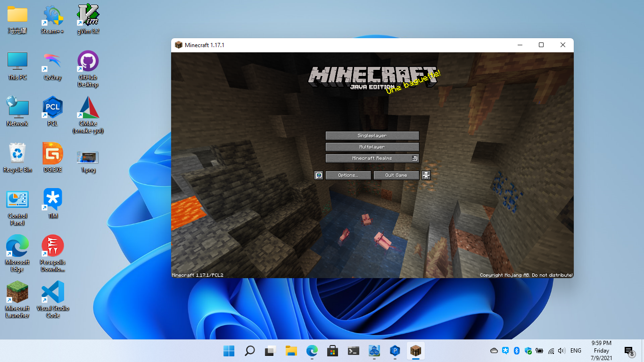Select the DGI.EXE desktop icon

(x=52, y=158)
